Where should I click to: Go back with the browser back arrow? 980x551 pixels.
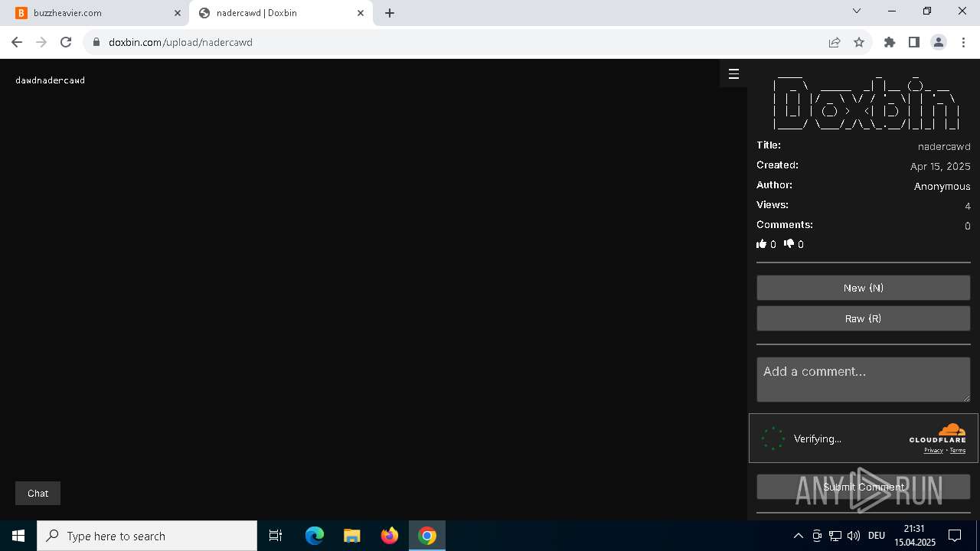[17, 42]
